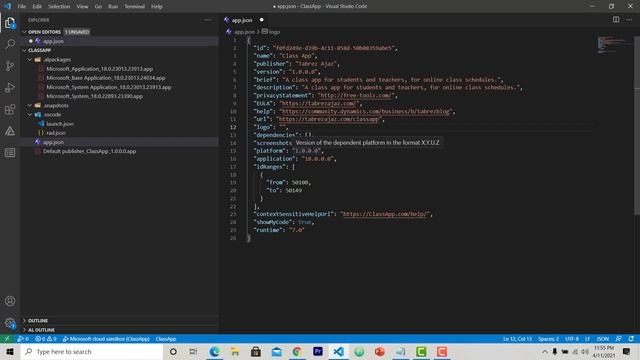Viewport: 640px width, 360px height.
Task: Open the Run menu
Action: coord(113,7)
